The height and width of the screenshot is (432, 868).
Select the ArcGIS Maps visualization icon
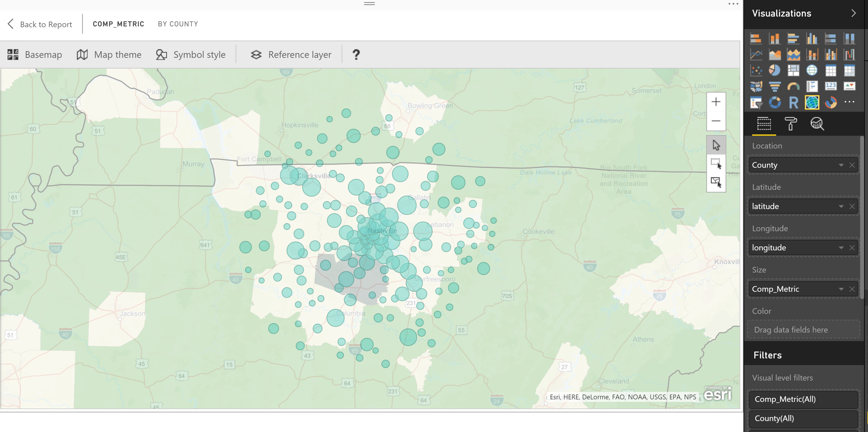[x=812, y=102]
